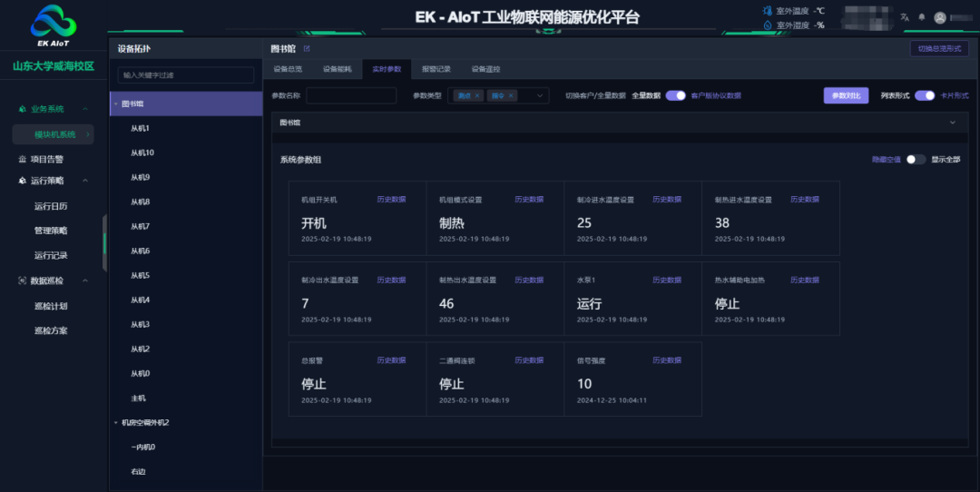The width and height of the screenshot is (980, 492).
Task: Collapse the 图书馆 parameter section chevron
Action: pos(953,123)
